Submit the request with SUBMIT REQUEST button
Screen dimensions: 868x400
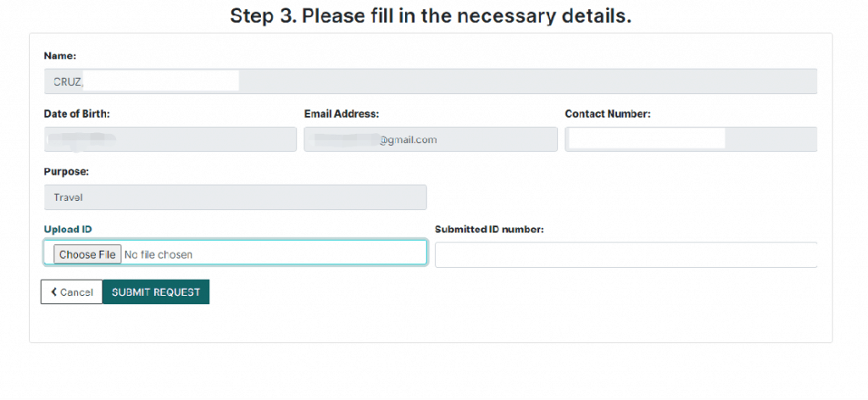pyautogui.click(x=156, y=292)
